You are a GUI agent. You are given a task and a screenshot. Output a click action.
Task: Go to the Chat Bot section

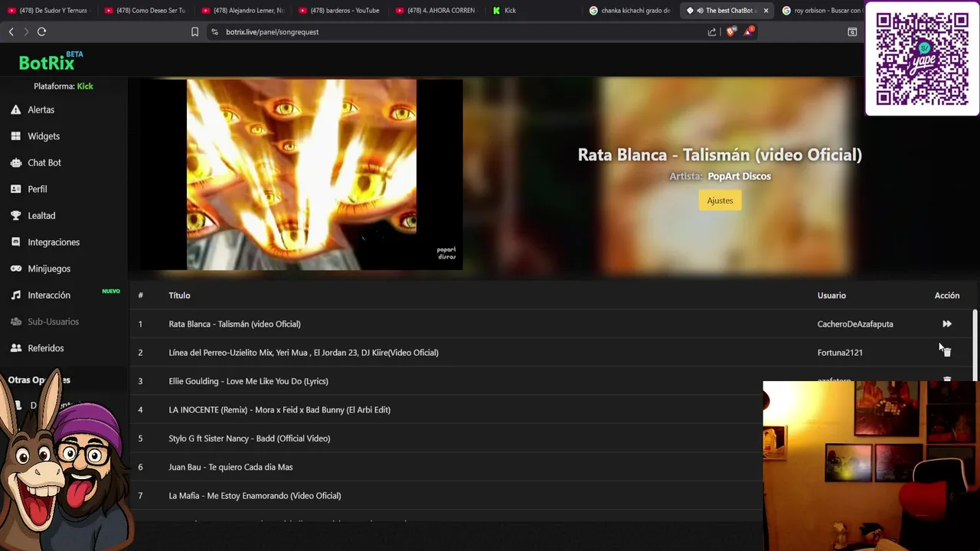[x=44, y=162]
